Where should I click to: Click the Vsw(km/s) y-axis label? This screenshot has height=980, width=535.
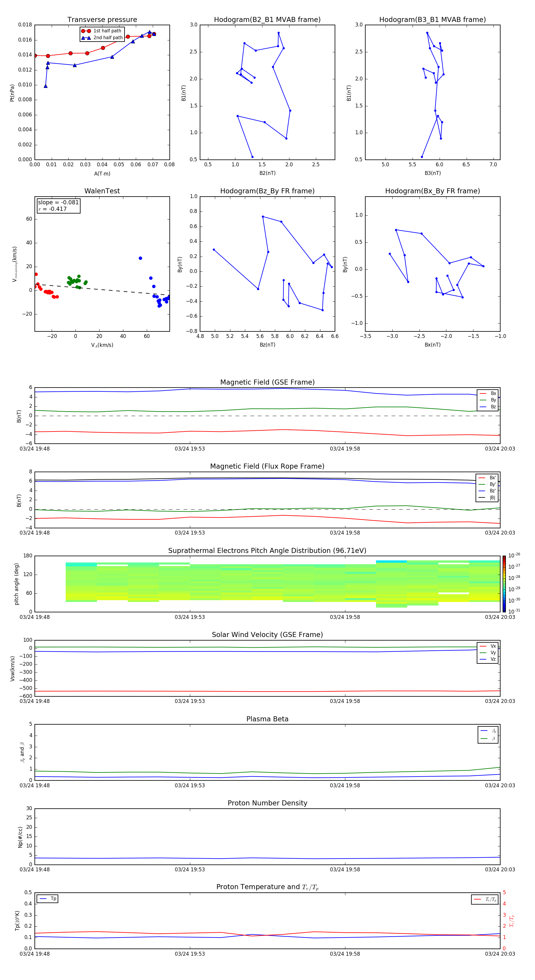point(12,668)
